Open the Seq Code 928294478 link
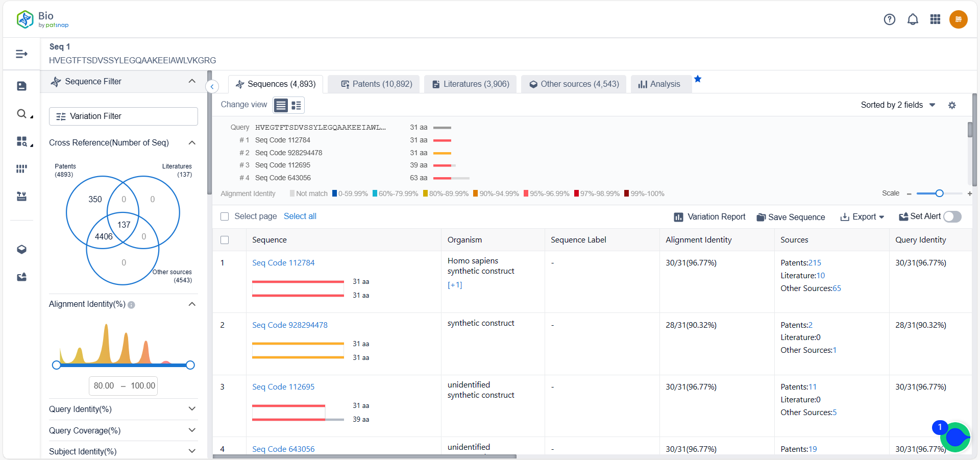The image size is (980, 460). [x=290, y=325]
